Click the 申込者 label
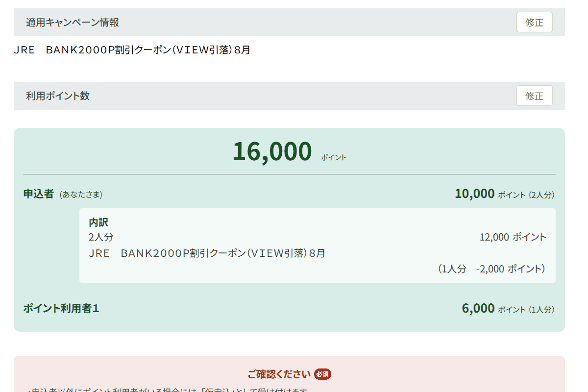The width and height of the screenshot is (588, 392). pos(38,194)
